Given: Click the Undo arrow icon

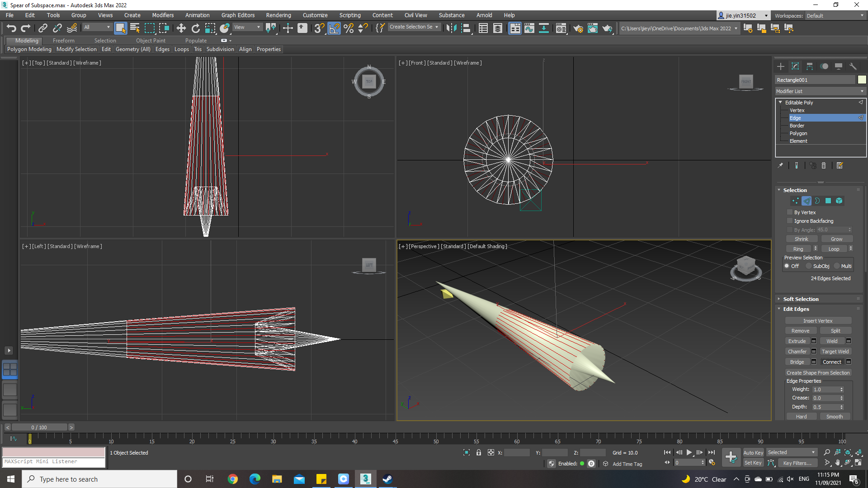Looking at the screenshot, I should click(x=11, y=28).
